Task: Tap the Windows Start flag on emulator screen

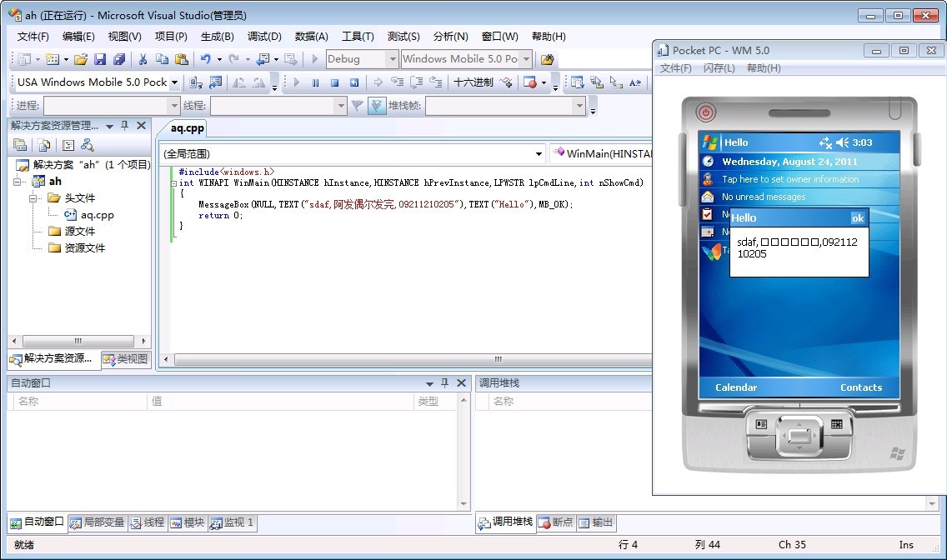Action: pos(710,142)
